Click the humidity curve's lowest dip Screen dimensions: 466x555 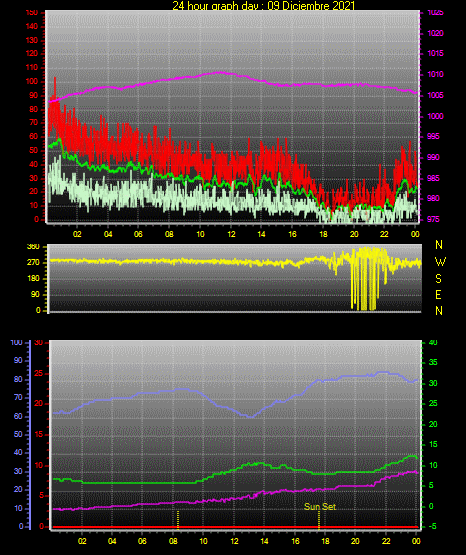251,417
